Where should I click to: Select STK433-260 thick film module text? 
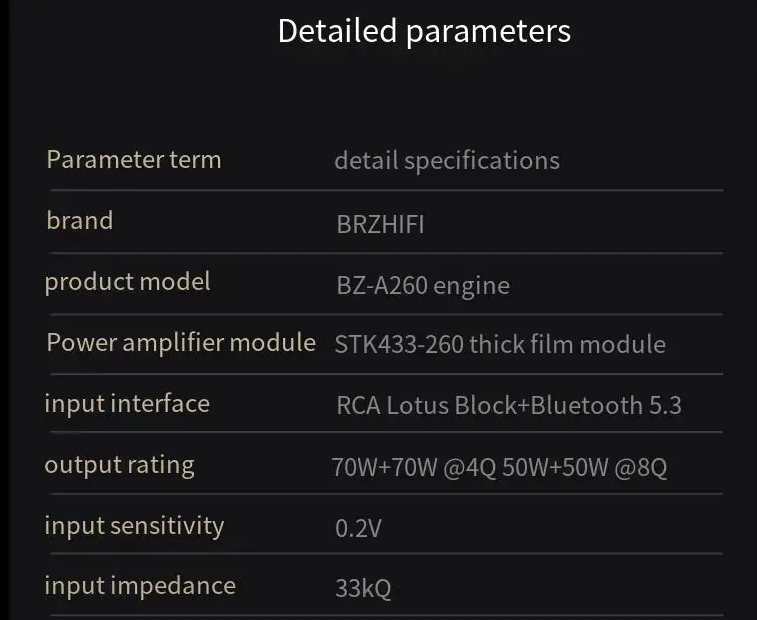tap(500, 344)
